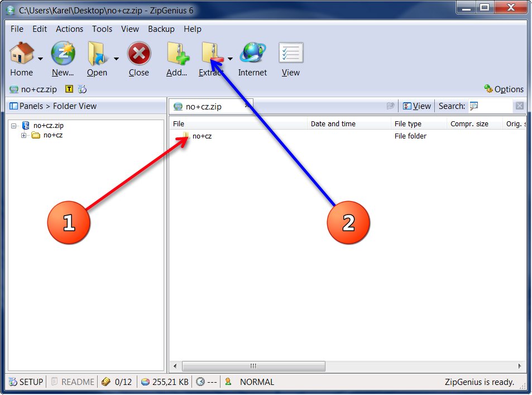Click the 0/12 selected files indicator
532x395 pixels.
(117, 382)
